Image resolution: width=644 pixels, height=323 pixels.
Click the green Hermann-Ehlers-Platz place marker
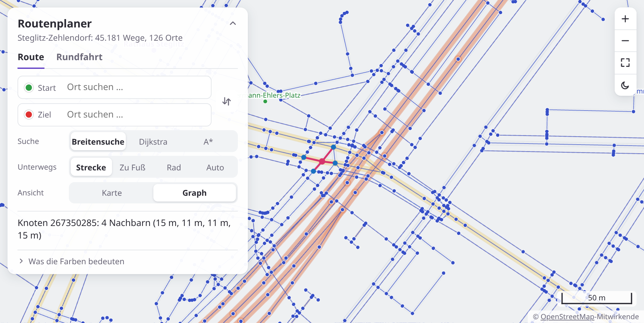[x=265, y=102]
